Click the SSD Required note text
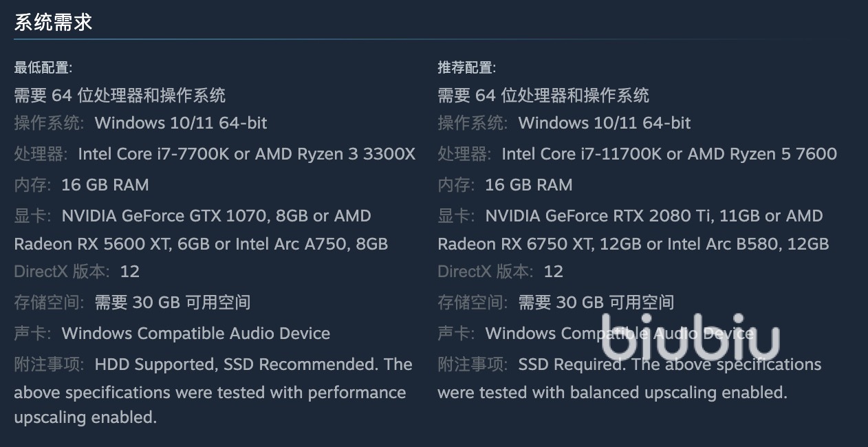The image size is (868, 447). [x=571, y=364]
